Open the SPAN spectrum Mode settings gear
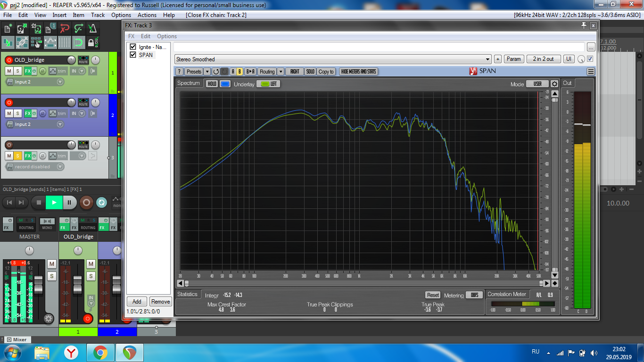Viewport: 644px width, 362px height. pos(554,84)
